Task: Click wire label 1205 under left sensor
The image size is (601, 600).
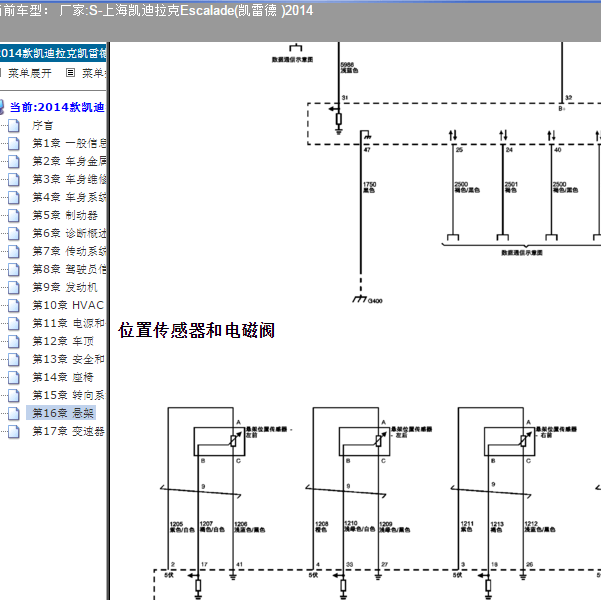Action: point(182,527)
